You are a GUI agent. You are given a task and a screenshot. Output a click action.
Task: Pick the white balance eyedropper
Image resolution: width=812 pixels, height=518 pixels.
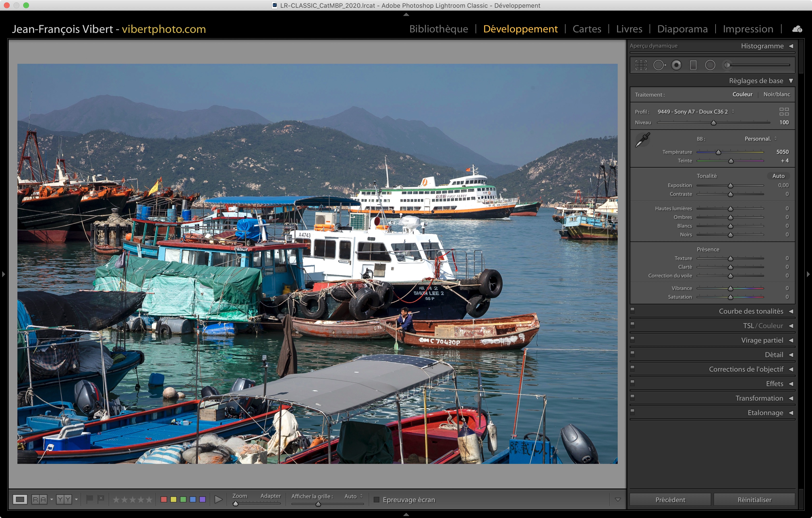pyautogui.click(x=643, y=139)
